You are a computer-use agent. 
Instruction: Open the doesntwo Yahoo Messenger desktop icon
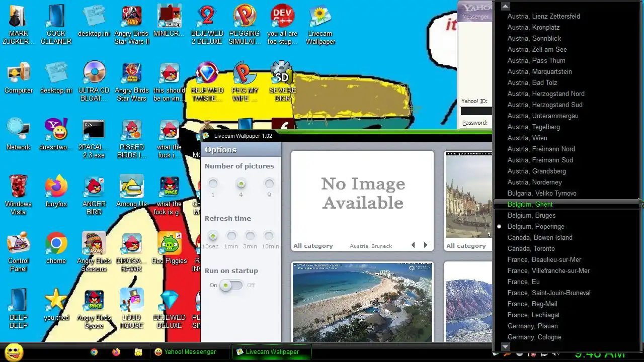tap(56, 135)
